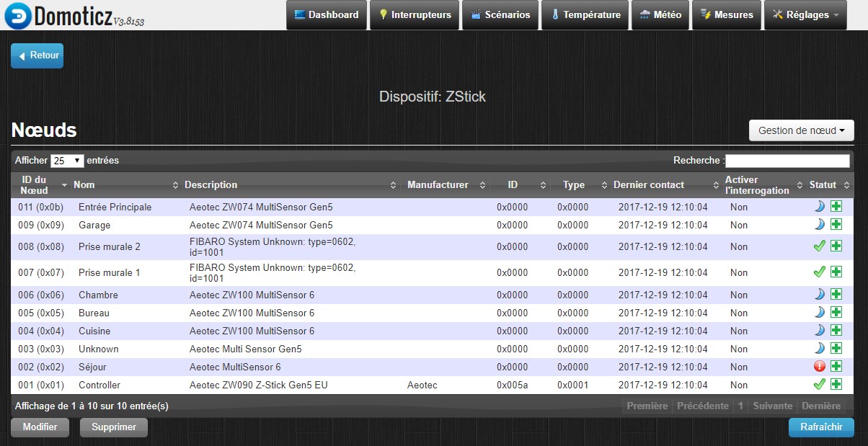Click the green plus icon for Chambre row
Viewport: 868px width, 446px height.
tap(836, 294)
